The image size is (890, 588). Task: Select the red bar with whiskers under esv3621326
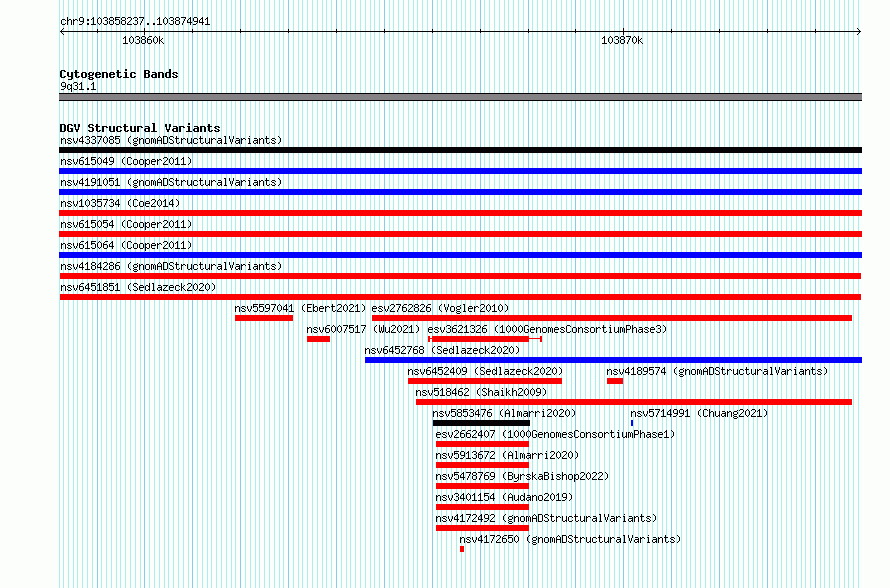485,339
